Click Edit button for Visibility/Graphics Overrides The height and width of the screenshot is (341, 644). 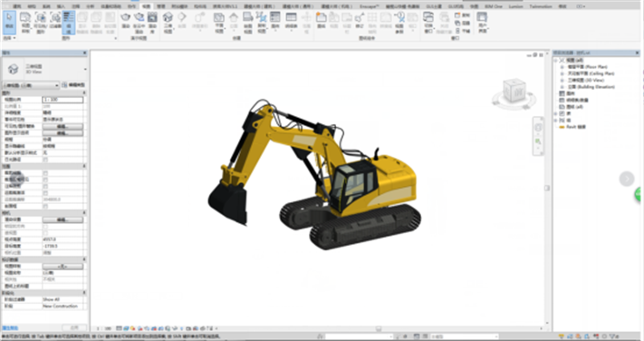pyautogui.click(x=62, y=126)
